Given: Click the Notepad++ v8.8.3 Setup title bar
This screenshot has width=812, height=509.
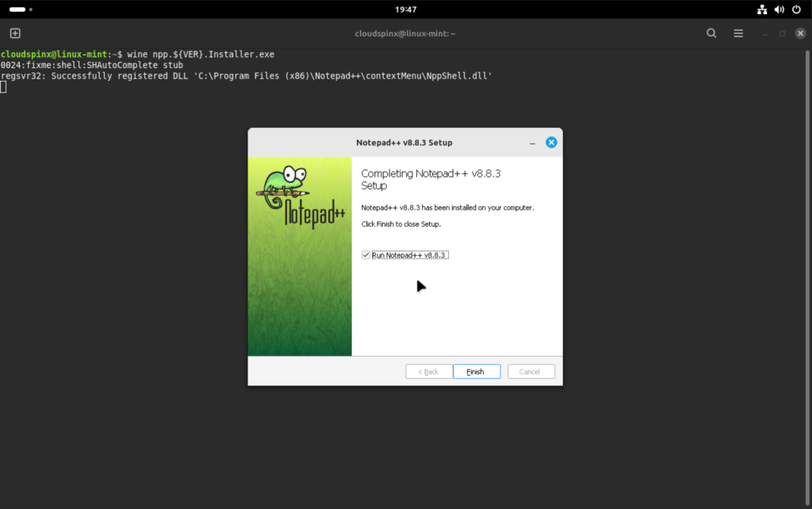Looking at the screenshot, I should click(x=404, y=143).
